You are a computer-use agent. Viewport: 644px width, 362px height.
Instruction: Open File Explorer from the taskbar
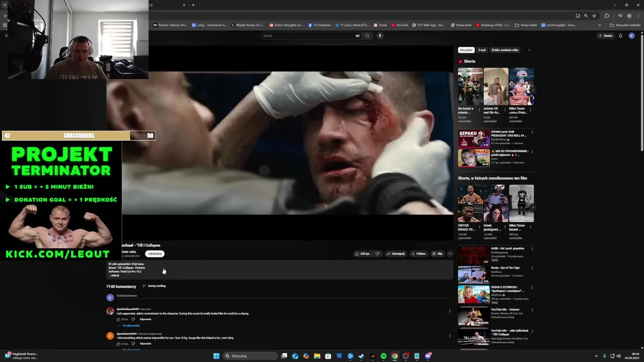pyautogui.click(x=317, y=356)
